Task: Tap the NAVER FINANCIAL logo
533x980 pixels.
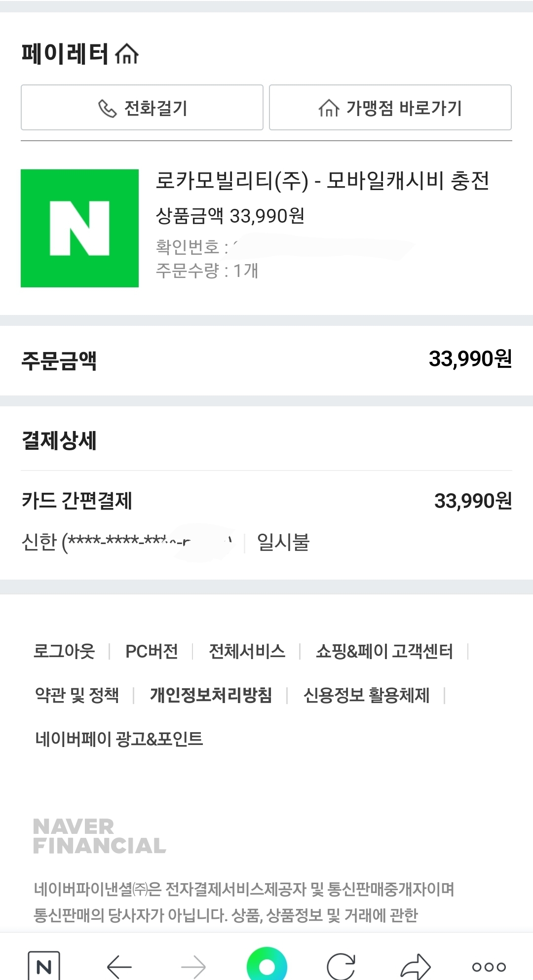Action: coord(99,836)
